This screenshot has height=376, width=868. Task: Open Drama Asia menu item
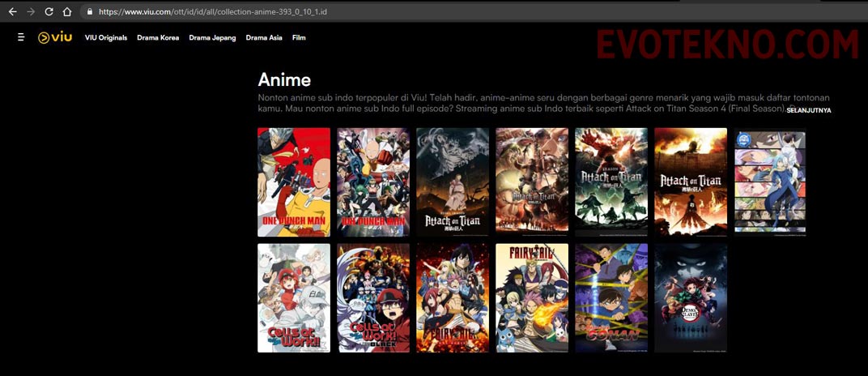point(264,37)
